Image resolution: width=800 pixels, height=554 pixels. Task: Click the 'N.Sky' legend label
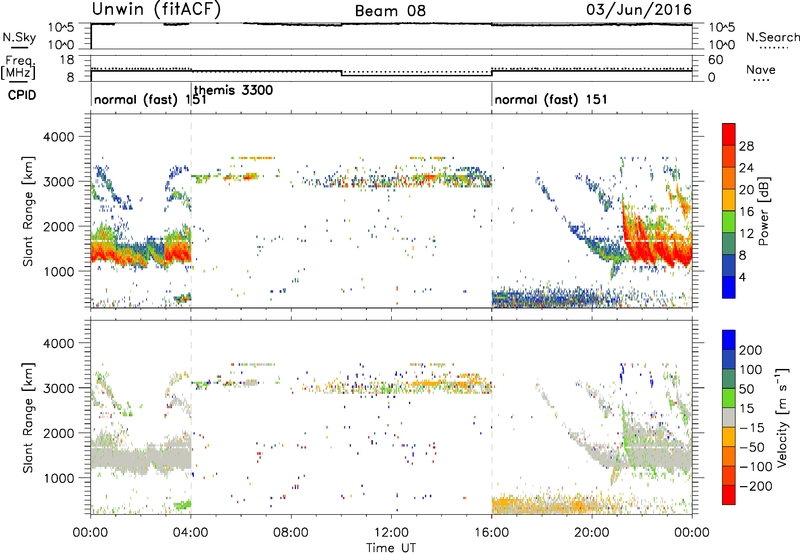[19, 37]
